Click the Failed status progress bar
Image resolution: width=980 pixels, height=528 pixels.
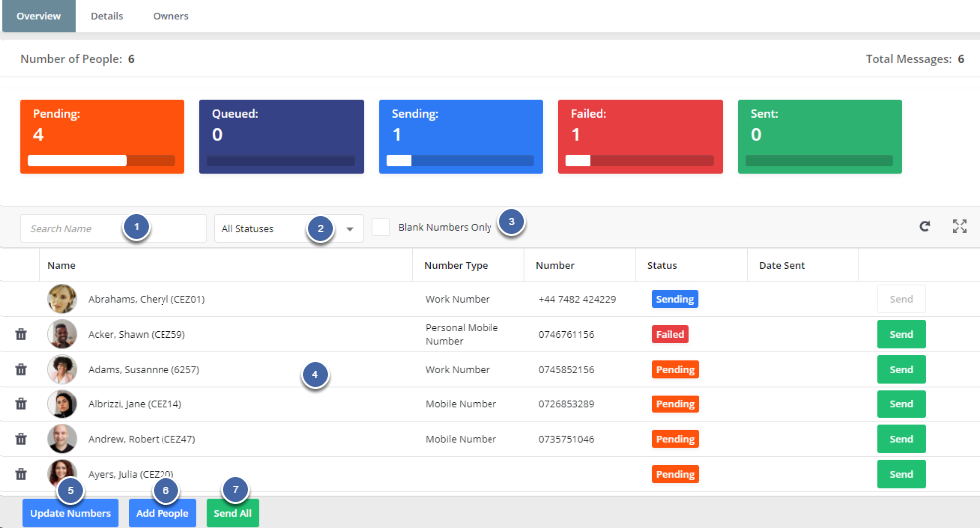(639, 160)
